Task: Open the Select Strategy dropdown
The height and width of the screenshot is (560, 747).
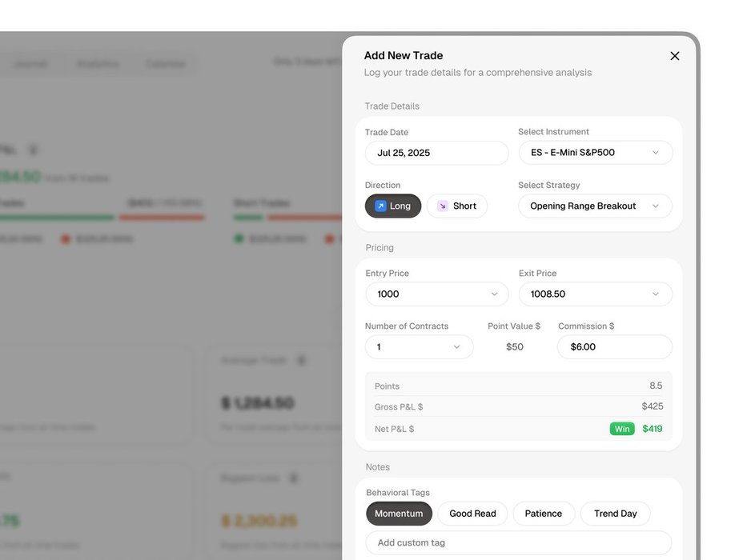Action: tap(596, 206)
